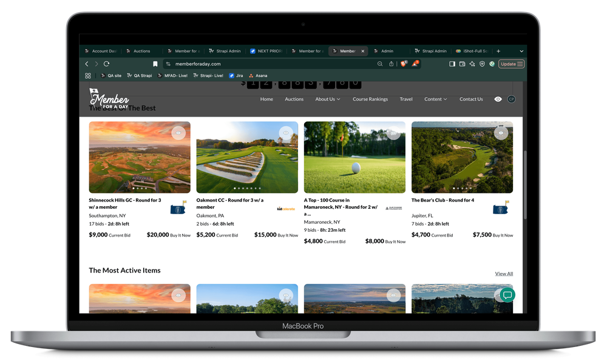
Task: Toggle watch eye on Oakmont CC card
Action: [286, 133]
